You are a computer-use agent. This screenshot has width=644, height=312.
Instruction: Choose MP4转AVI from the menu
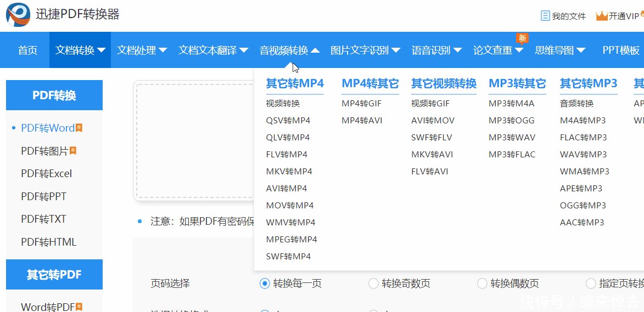tap(362, 121)
